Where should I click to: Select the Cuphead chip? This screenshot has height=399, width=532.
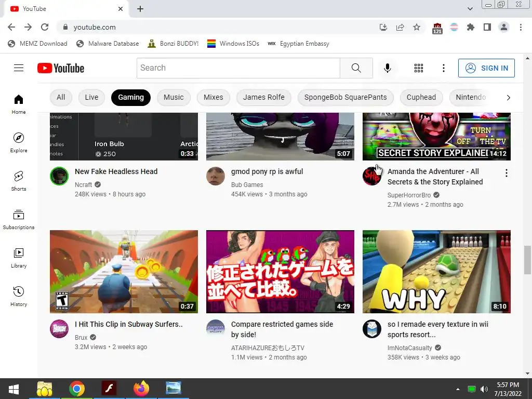click(421, 97)
